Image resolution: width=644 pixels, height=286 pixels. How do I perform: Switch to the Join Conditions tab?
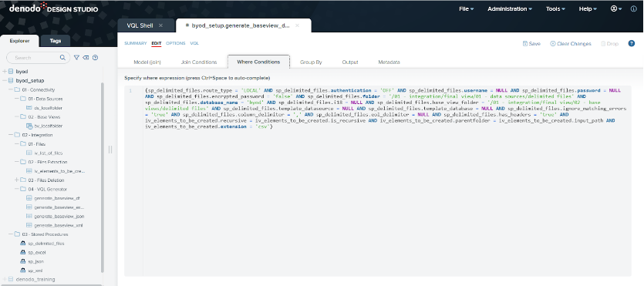coord(199,62)
